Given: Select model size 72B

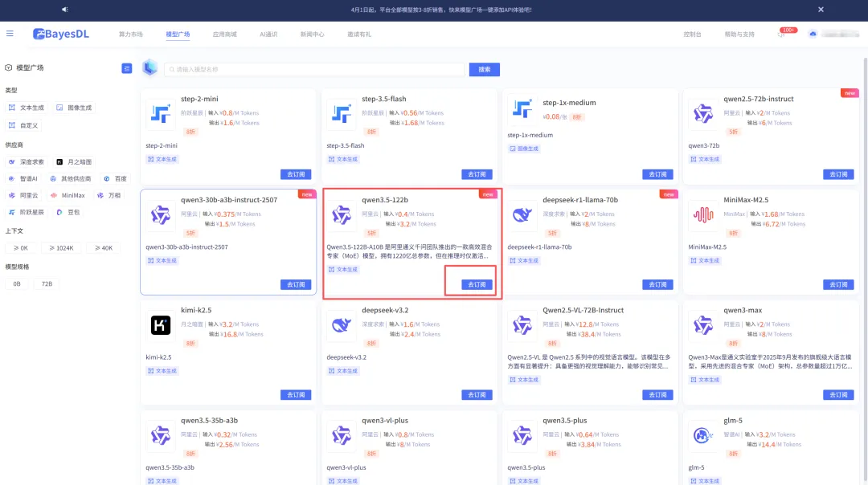Looking at the screenshot, I should (47, 283).
